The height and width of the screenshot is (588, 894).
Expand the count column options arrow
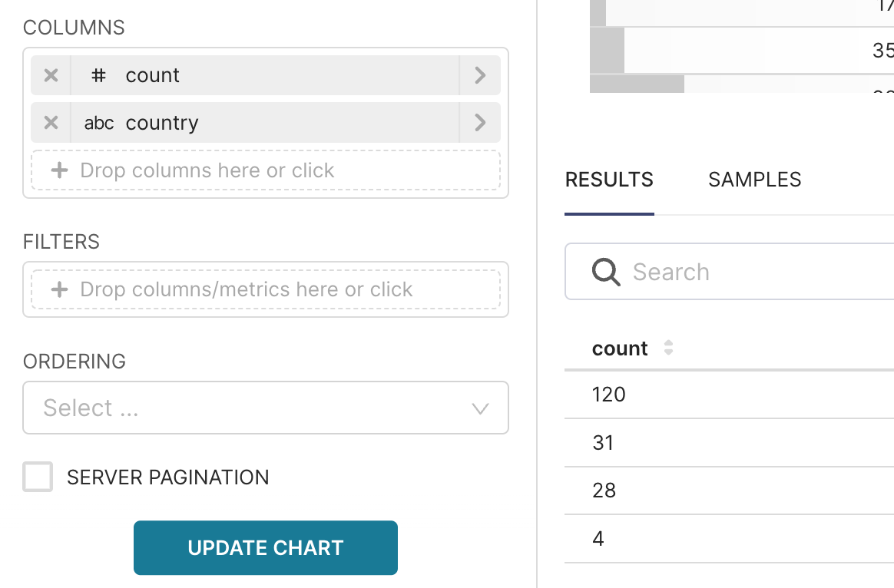pos(480,75)
